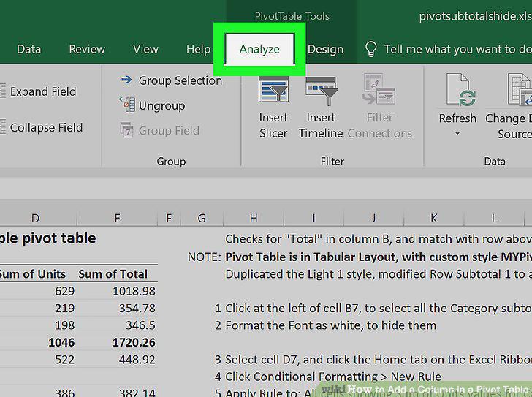Click the Insert Timeline icon
532x397 pixels.
click(x=322, y=91)
